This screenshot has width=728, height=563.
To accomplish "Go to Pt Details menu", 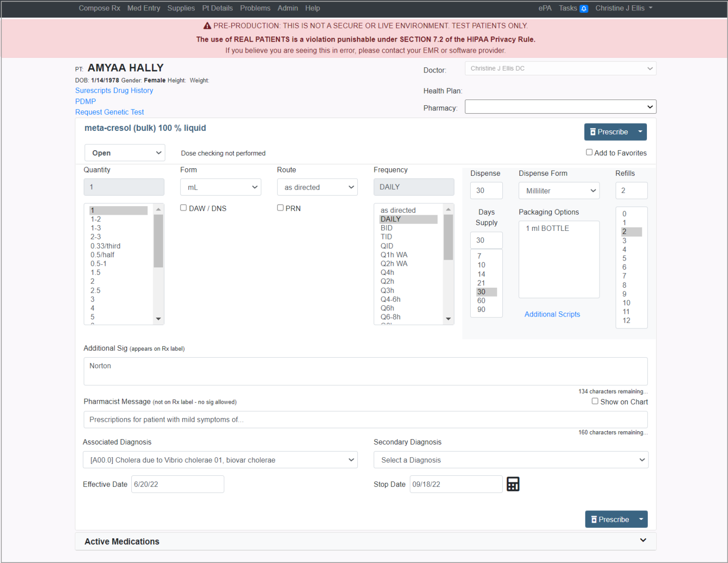I will click(x=218, y=8).
